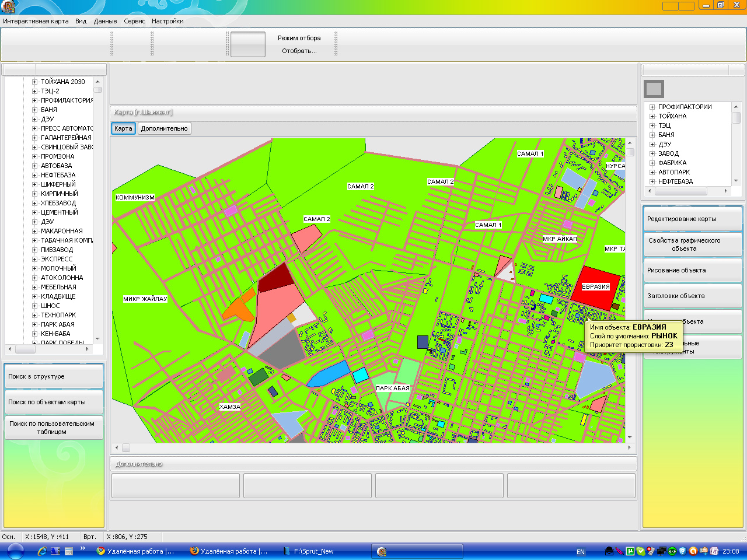Launch Internet Explorer from the quick launch bar
Image resolution: width=747 pixels, height=560 pixels.
tap(42, 551)
